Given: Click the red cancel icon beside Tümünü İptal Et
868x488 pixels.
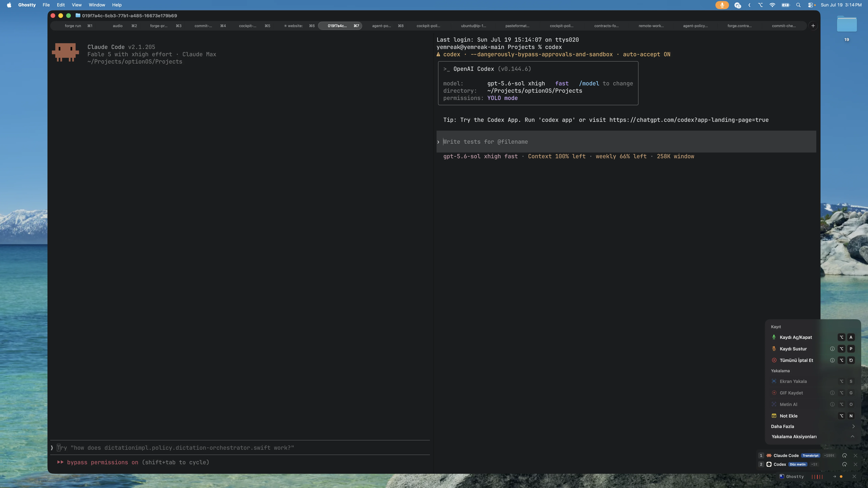Looking at the screenshot, I should point(774,360).
